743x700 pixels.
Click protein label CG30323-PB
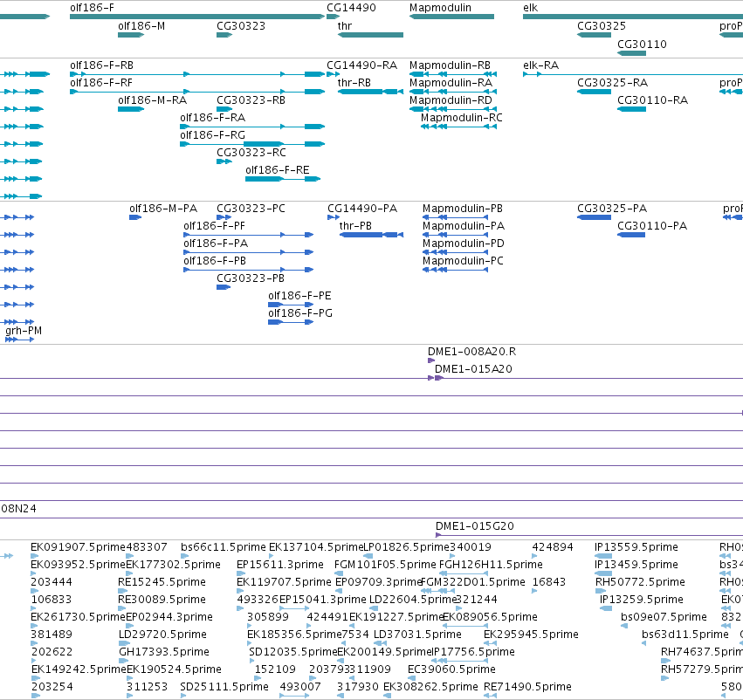pos(251,279)
